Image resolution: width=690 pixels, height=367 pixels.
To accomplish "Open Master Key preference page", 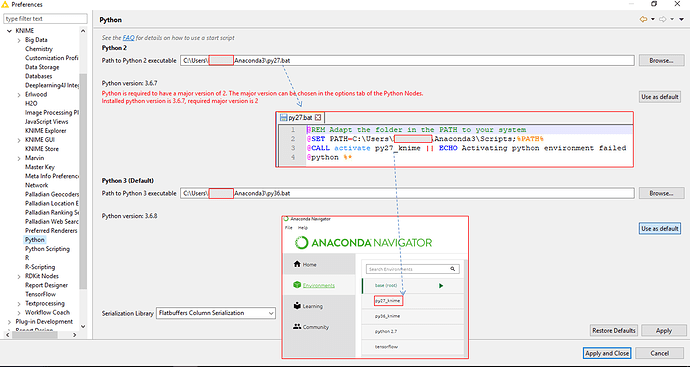I will click(40, 167).
